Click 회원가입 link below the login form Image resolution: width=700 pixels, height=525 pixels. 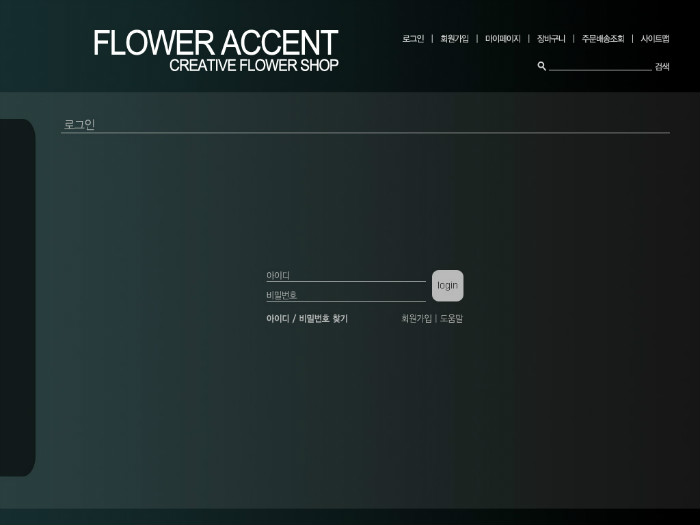(416, 319)
